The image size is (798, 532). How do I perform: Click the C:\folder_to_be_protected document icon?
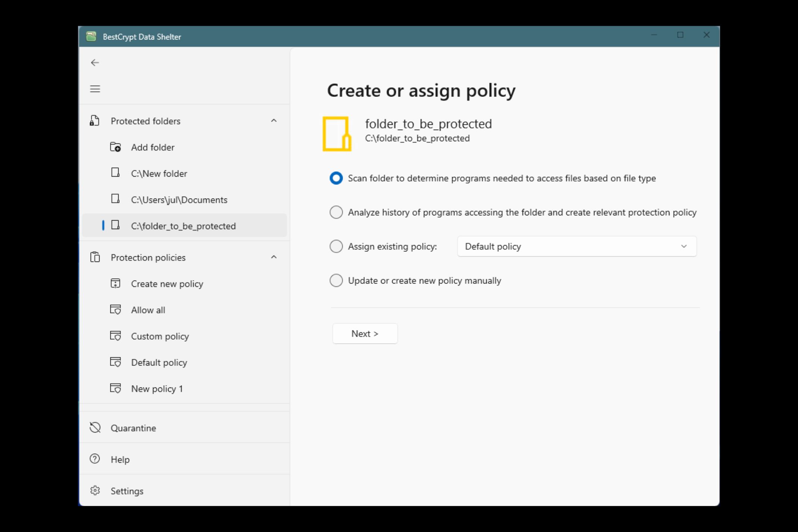tap(116, 226)
